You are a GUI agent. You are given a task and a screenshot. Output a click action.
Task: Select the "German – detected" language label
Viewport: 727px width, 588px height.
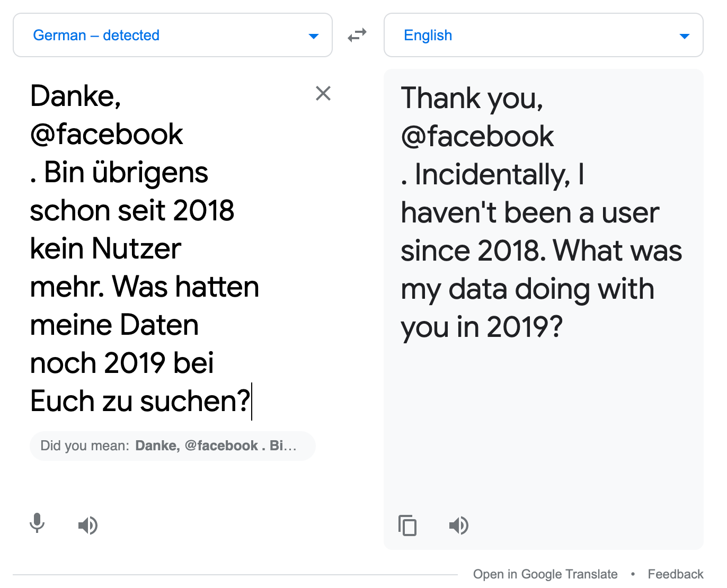coord(96,35)
